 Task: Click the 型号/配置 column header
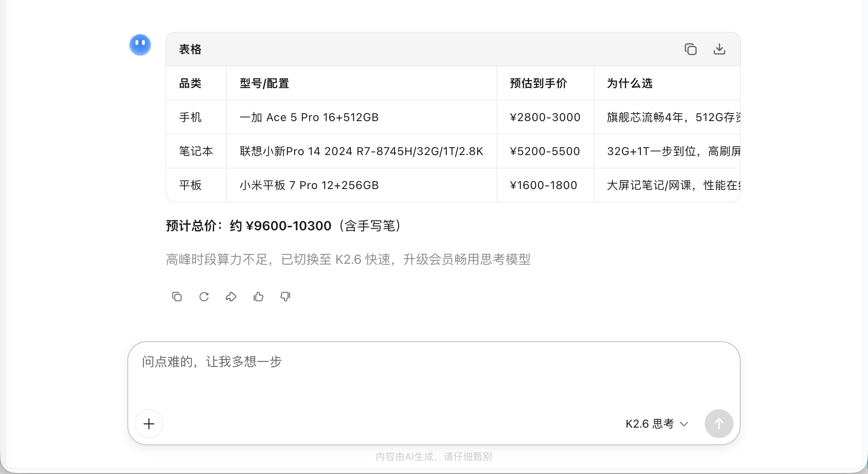click(362, 83)
